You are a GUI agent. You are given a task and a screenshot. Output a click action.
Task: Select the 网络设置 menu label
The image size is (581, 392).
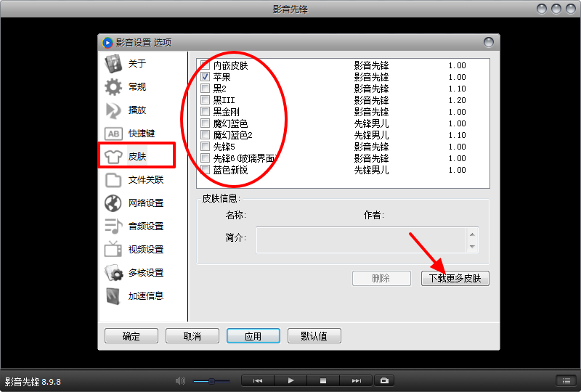[146, 203]
